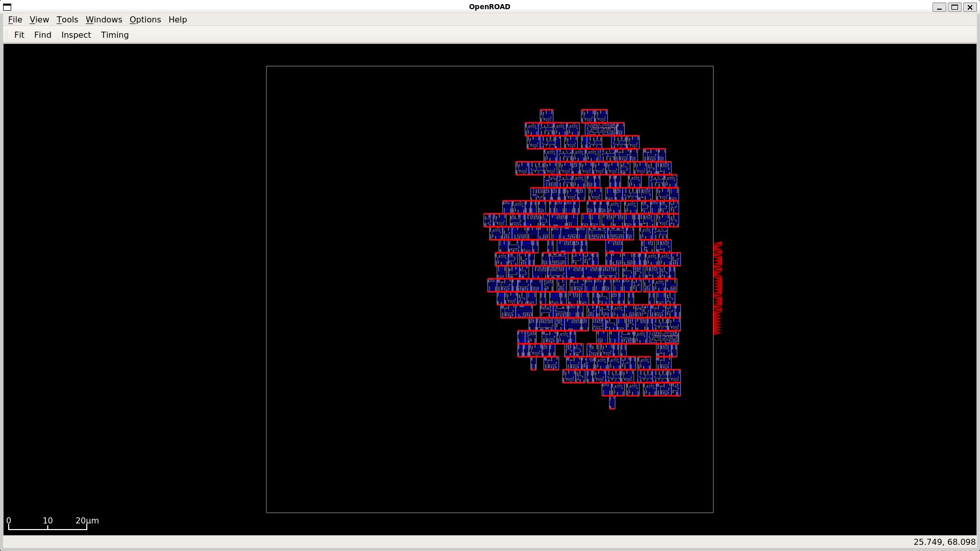Click the Find toolbar button
The width and height of the screenshot is (980, 551).
click(x=43, y=35)
